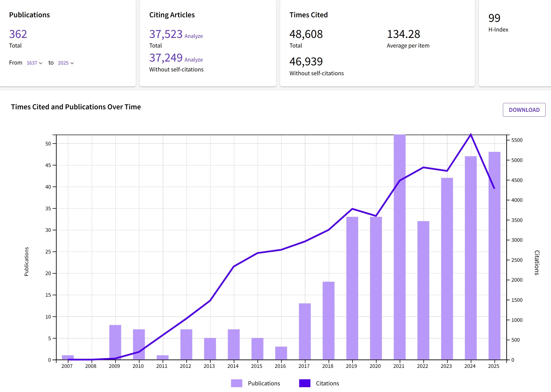The height and width of the screenshot is (392, 551).
Task: Click Analyze next to 37,523 citing articles
Action: pos(194,36)
